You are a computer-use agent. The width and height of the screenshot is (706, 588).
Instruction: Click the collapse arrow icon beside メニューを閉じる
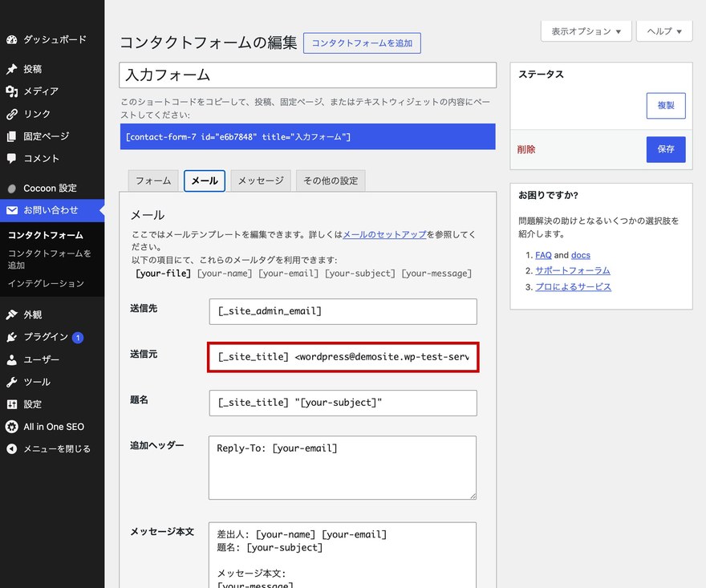point(12,449)
